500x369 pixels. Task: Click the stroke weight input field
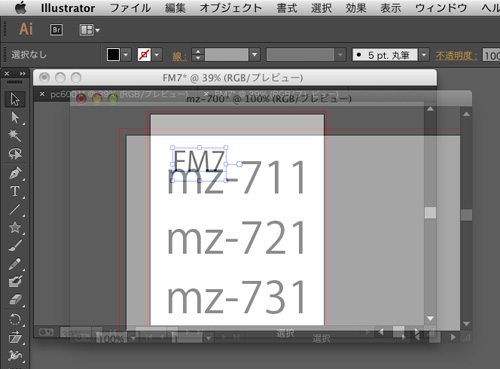(226, 54)
